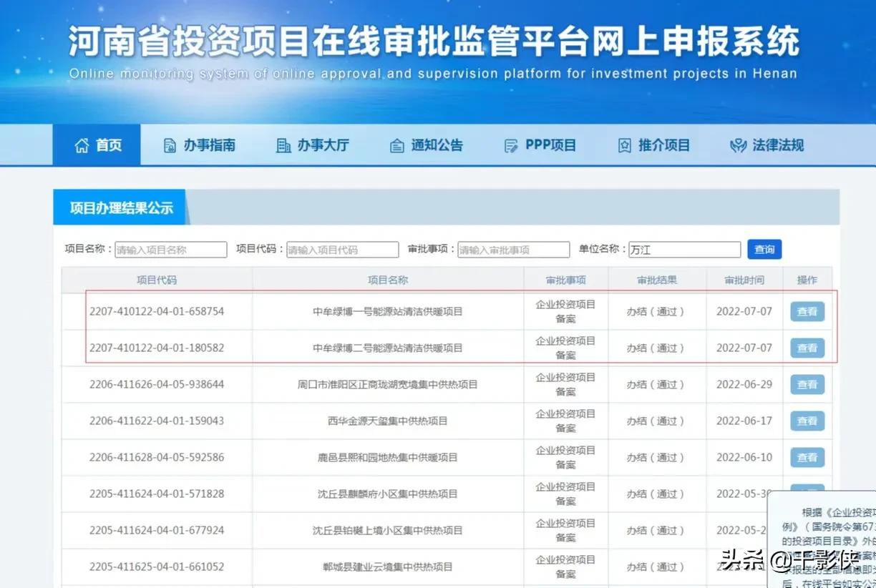
Task: Click the 查询 search button
Action: 764,249
